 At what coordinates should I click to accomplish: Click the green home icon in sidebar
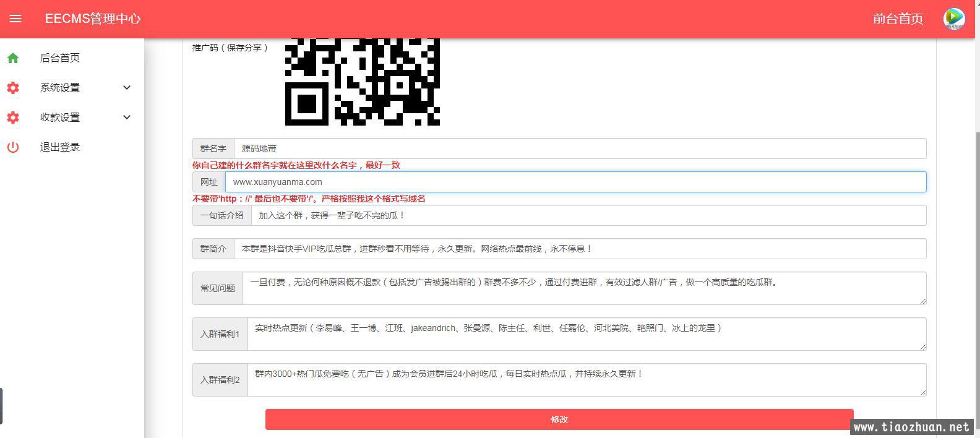pyautogui.click(x=13, y=58)
